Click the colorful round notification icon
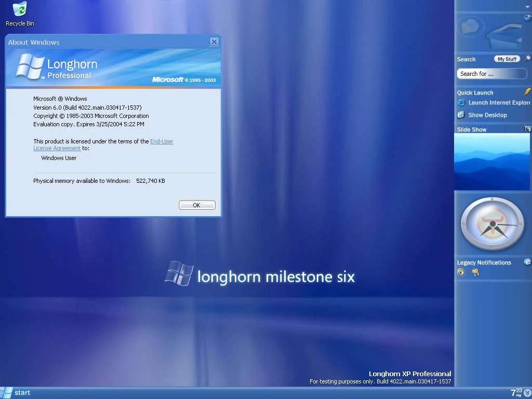532x399 pixels. tap(461, 272)
